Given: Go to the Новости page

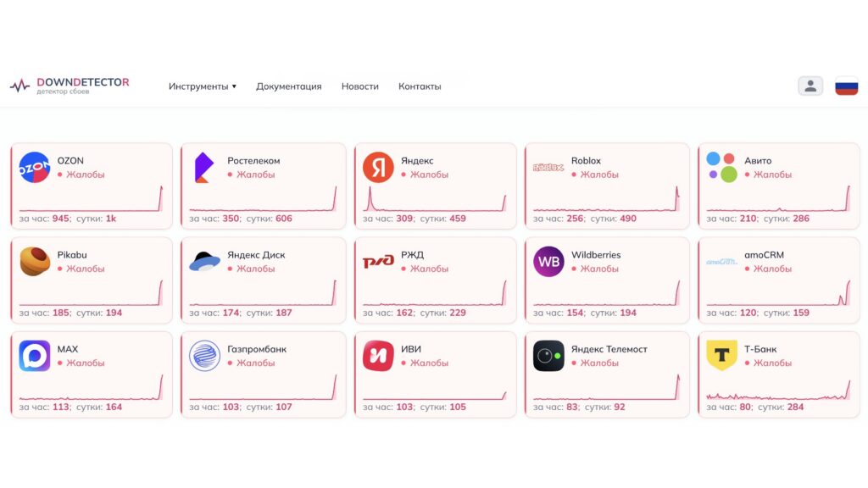Looking at the screenshot, I should point(359,86).
